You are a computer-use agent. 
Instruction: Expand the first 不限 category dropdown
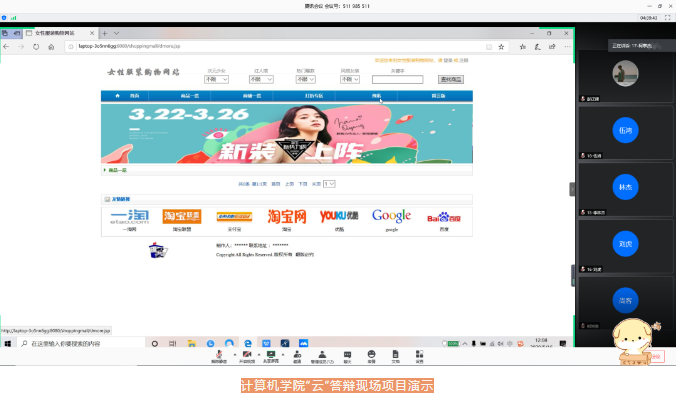click(x=216, y=80)
